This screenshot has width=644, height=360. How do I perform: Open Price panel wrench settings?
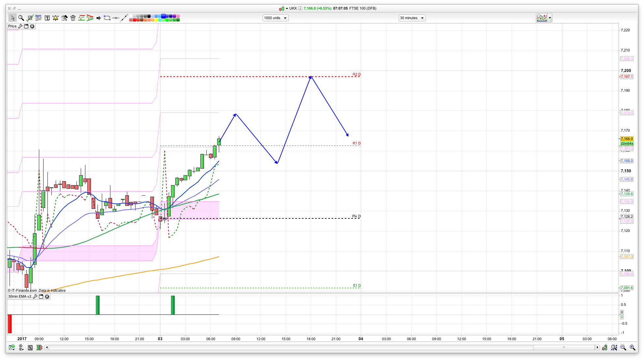point(20,26)
